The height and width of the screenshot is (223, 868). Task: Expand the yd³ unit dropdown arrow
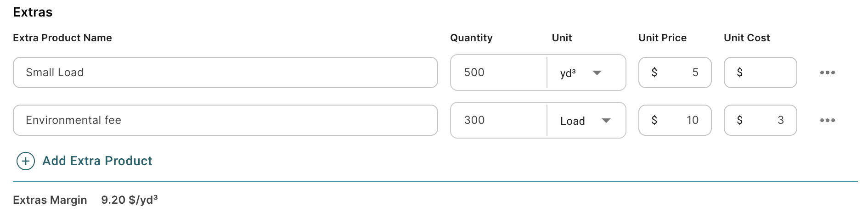[597, 73]
